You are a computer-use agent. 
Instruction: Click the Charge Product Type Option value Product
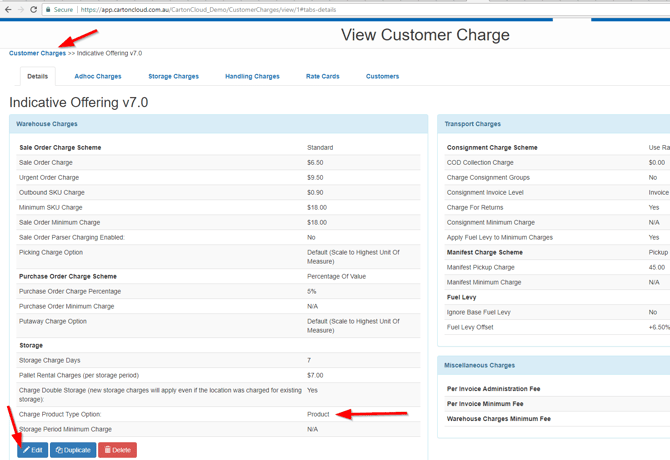click(x=318, y=414)
